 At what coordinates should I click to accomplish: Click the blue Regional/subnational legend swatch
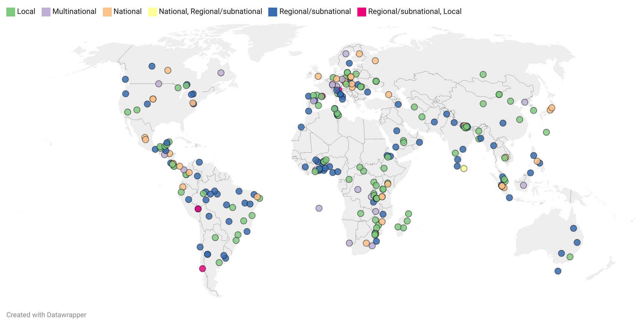click(273, 12)
